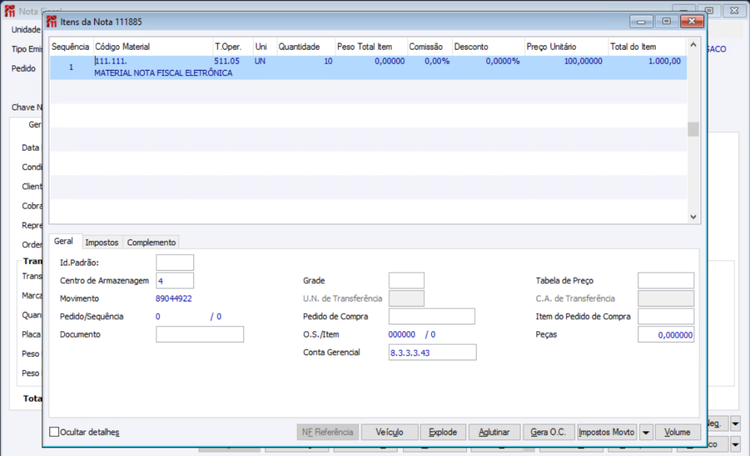The width and height of the screenshot is (750, 456).
Task: Maximize the Itens da Nota window
Action: [x=666, y=22]
